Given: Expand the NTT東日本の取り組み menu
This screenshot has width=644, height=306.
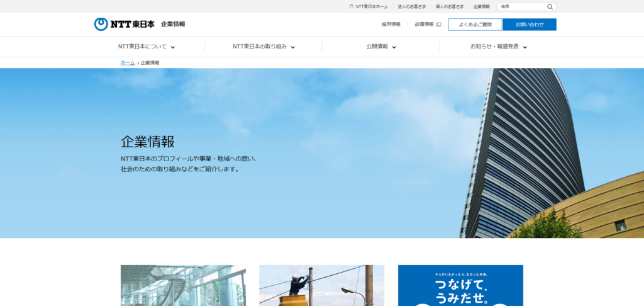Looking at the screenshot, I should 264,47.
